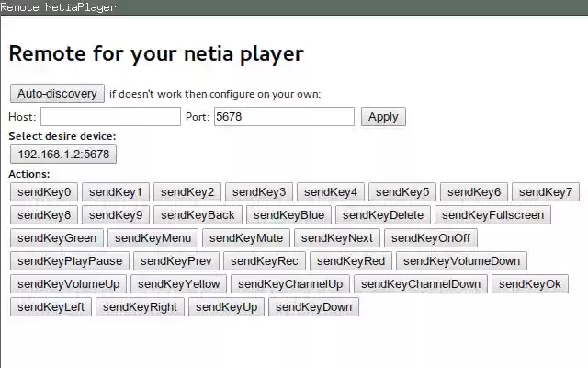Apply the host and port settings

383,117
